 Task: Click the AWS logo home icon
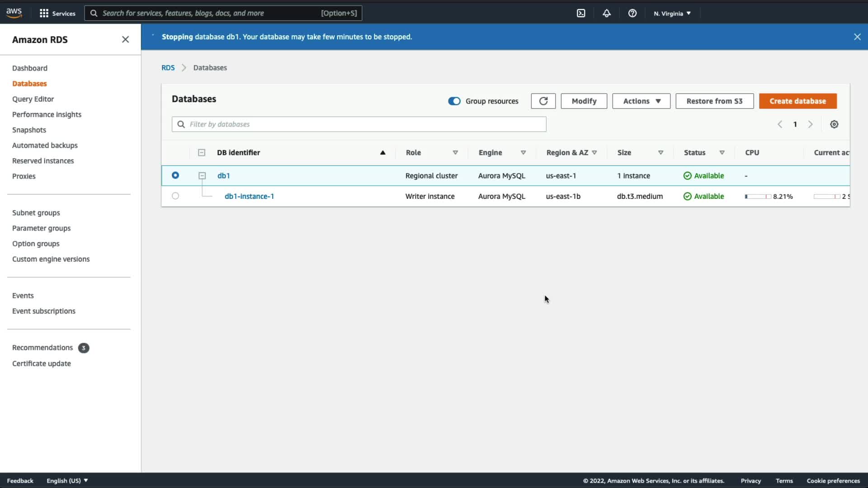14,13
